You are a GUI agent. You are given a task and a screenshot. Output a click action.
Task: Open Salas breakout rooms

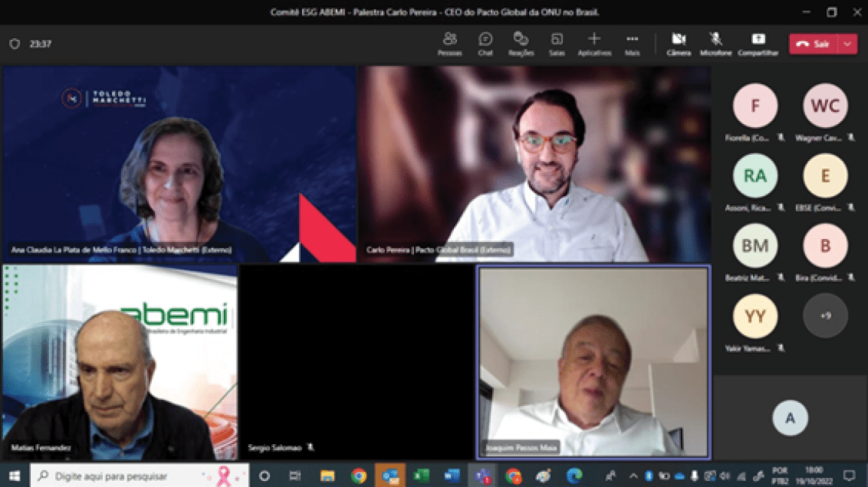556,43
